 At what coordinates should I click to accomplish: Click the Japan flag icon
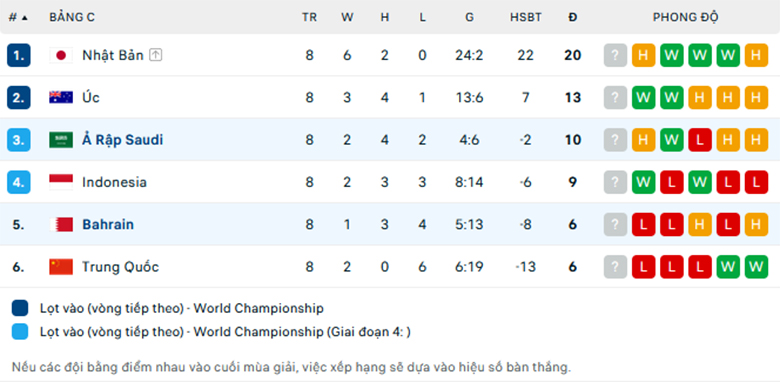[x=61, y=55]
